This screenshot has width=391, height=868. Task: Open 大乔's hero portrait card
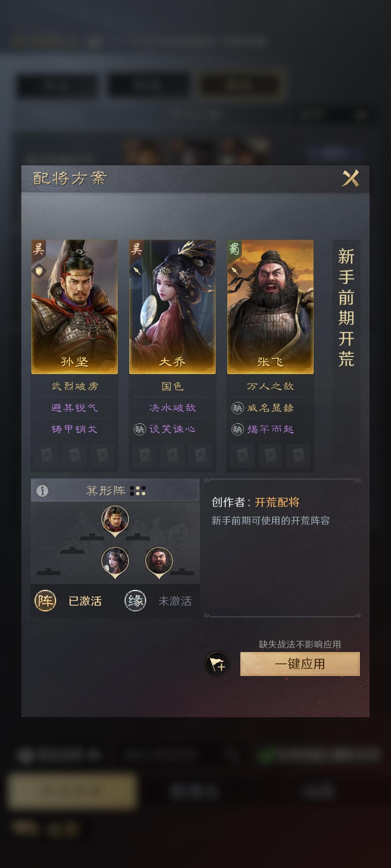(172, 307)
